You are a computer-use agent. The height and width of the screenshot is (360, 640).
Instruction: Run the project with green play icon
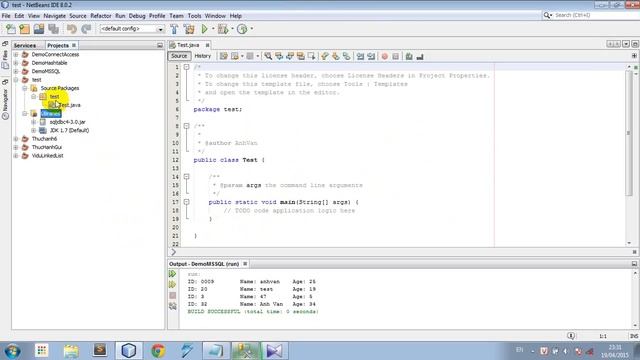[204, 29]
